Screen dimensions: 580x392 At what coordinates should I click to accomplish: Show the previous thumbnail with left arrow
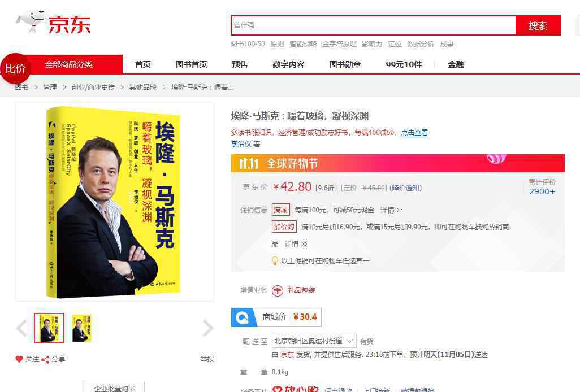22,328
